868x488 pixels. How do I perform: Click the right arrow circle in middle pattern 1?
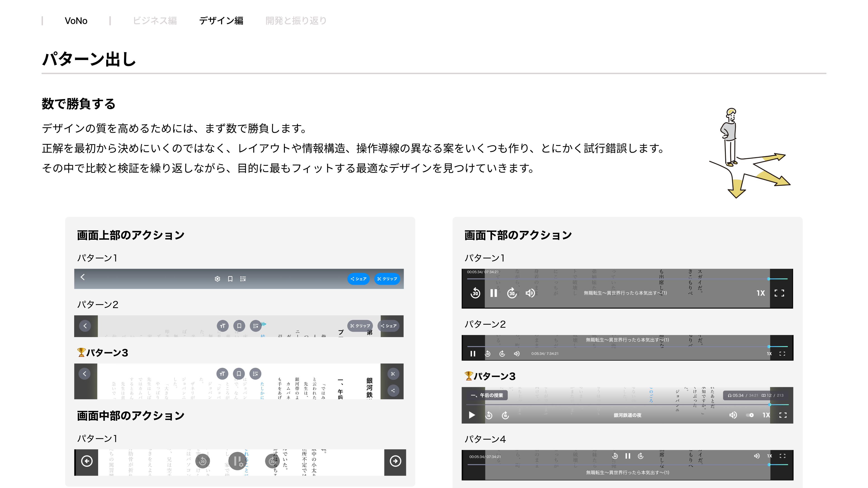click(395, 461)
